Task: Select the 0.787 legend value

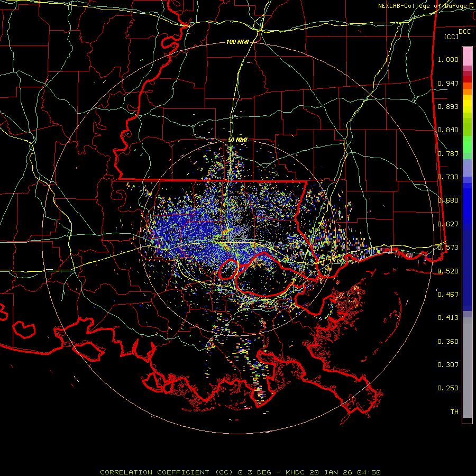Action: (x=448, y=153)
